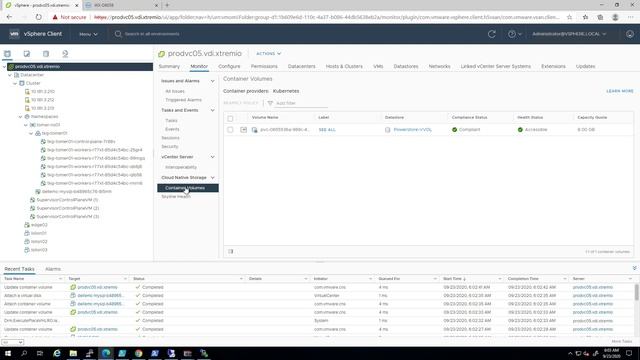Open the Permissions tab
Viewport: 640px width, 360px height.
(264, 66)
